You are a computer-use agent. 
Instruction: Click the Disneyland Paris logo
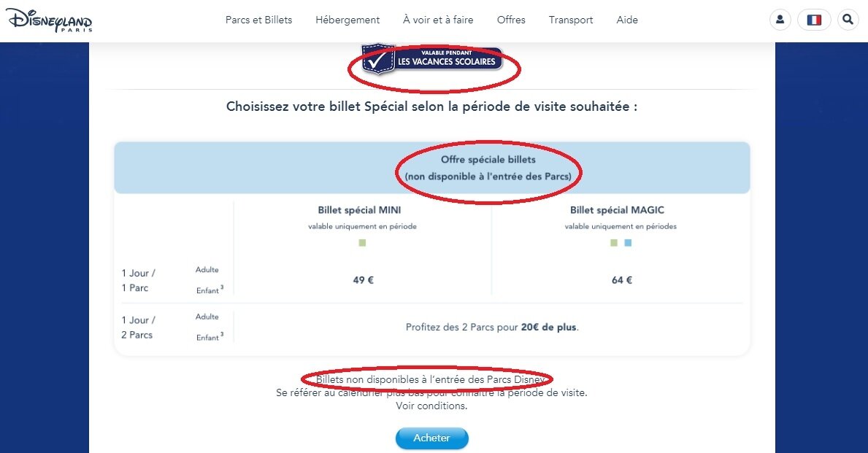pyautogui.click(x=49, y=20)
